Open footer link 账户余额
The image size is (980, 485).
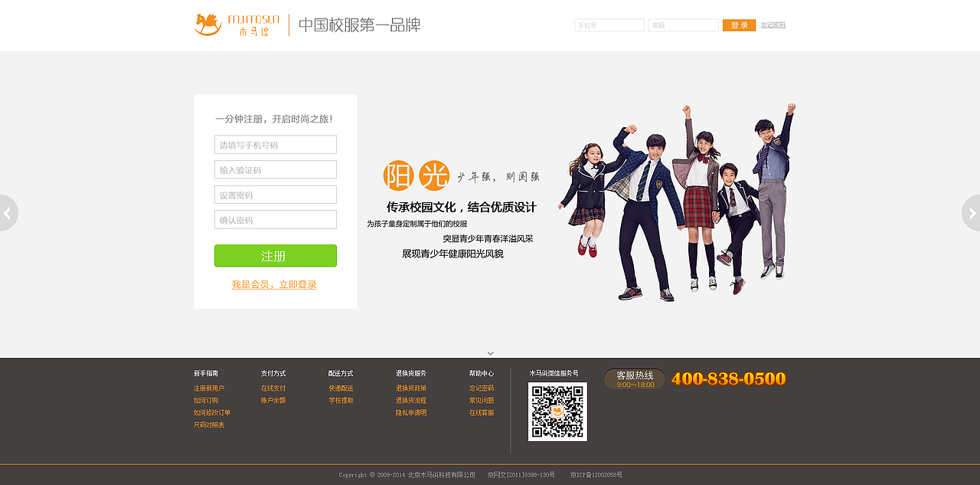(x=273, y=401)
